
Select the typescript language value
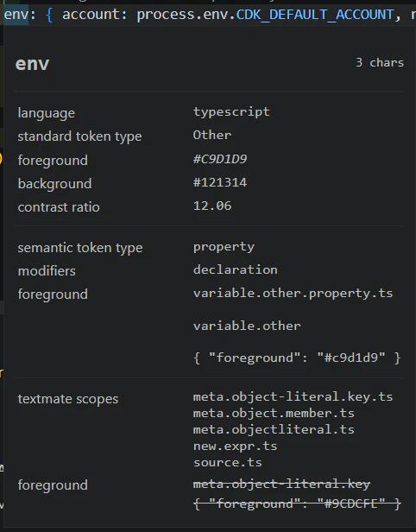pyautogui.click(x=231, y=112)
